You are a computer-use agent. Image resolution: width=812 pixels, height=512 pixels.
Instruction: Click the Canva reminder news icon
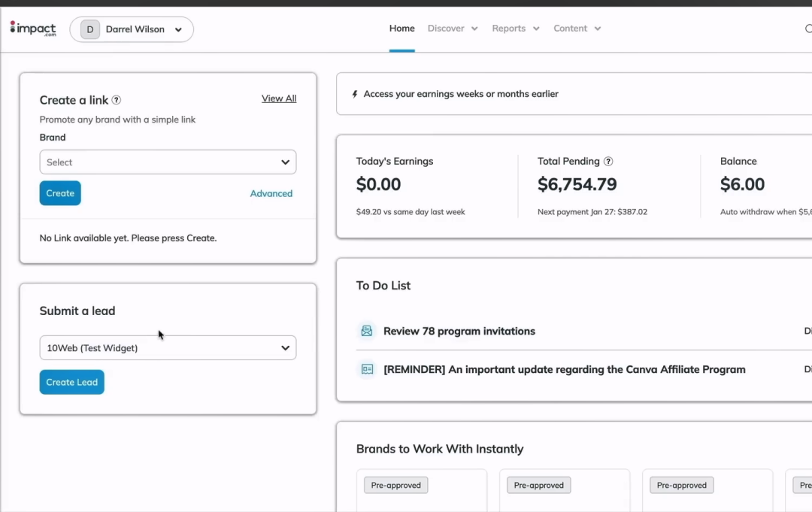point(367,369)
